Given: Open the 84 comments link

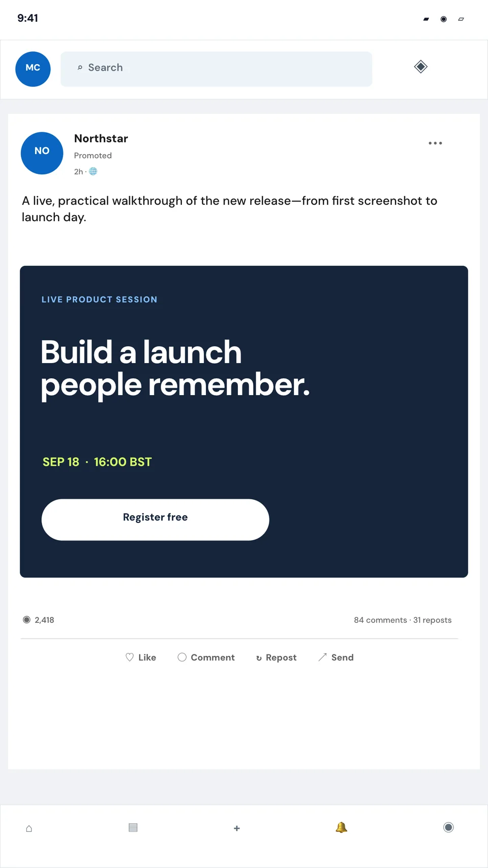Looking at the screenshot, I should coord(380,620).
